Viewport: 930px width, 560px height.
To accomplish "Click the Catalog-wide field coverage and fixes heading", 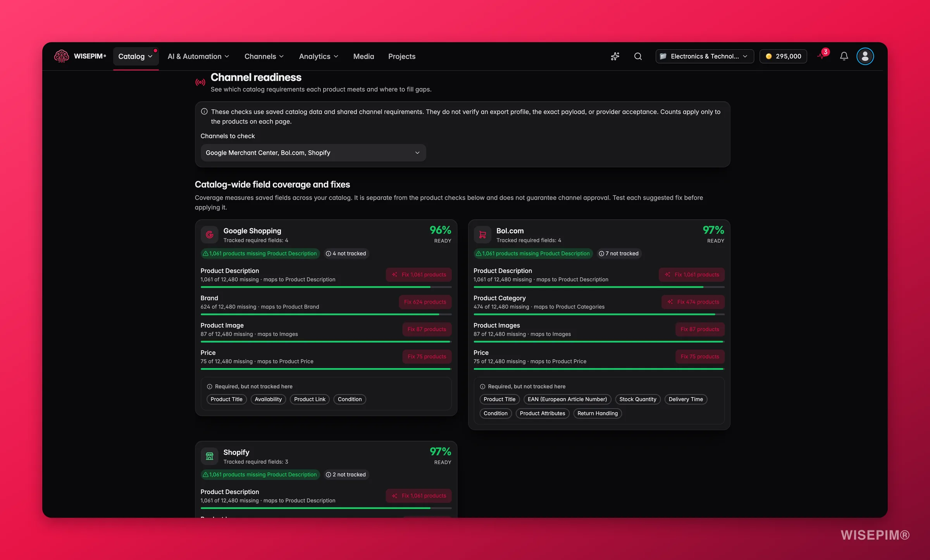I will pyautogui.click(x=272, y=184).
